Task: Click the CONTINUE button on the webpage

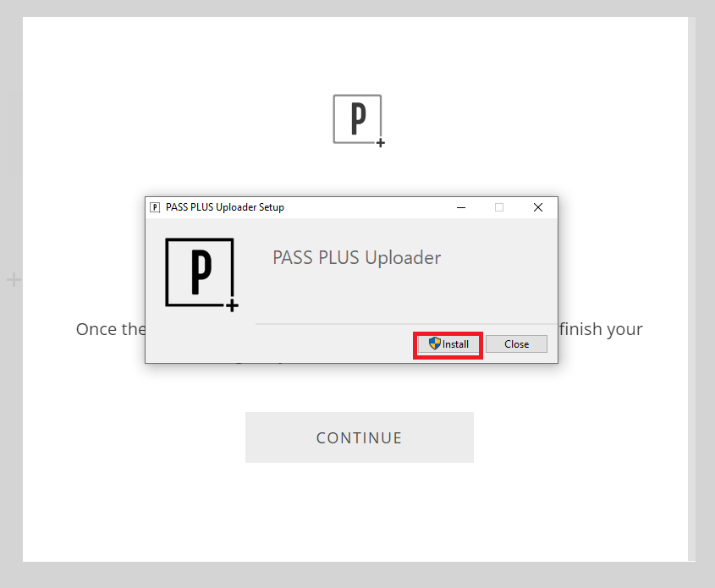Action: pyautogui.click(x=359, y=437)
